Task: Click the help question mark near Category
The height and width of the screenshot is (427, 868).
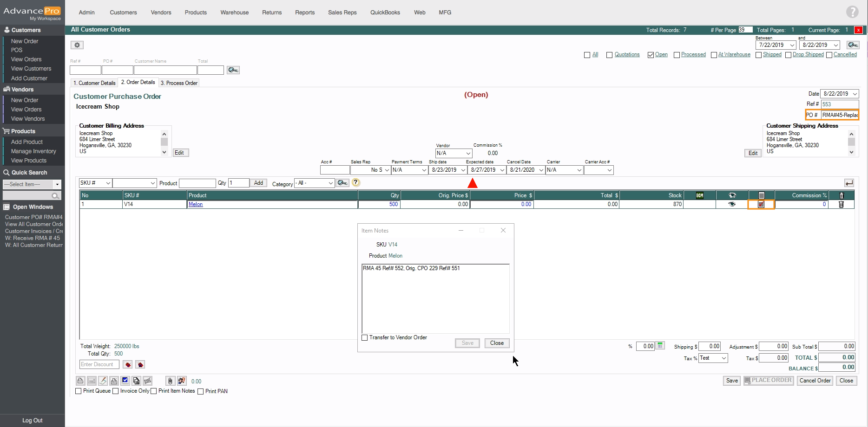Action: 356,183
